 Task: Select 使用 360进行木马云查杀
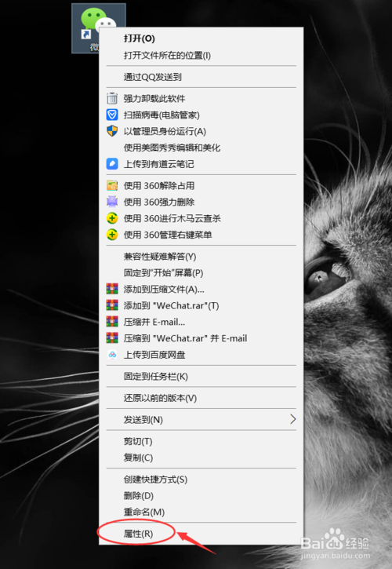point(201,218)
